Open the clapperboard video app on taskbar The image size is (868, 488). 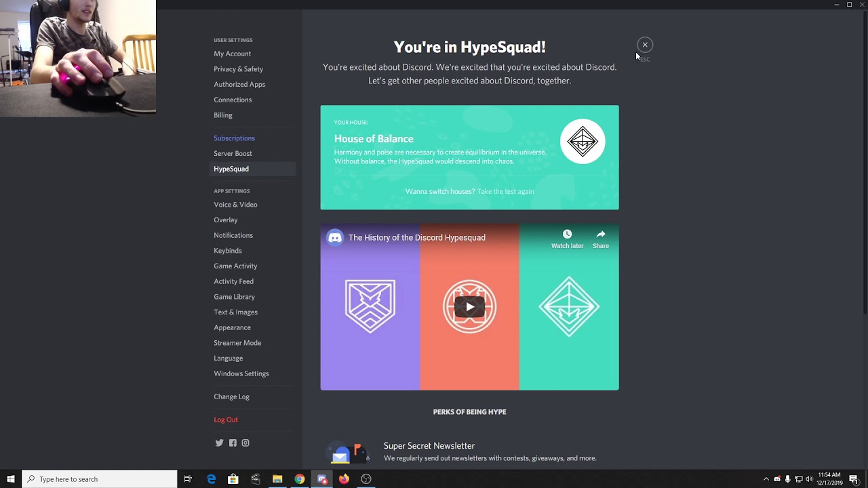point(256,479)
